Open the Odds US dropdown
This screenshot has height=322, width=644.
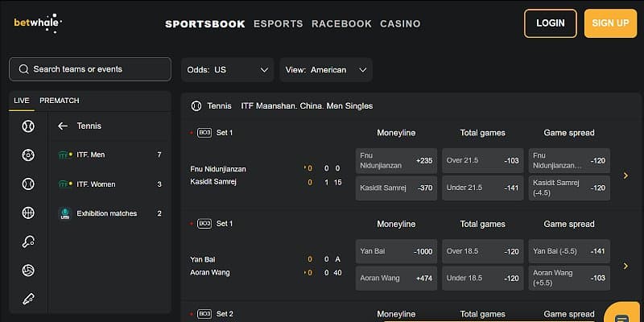tap(227, 70)
